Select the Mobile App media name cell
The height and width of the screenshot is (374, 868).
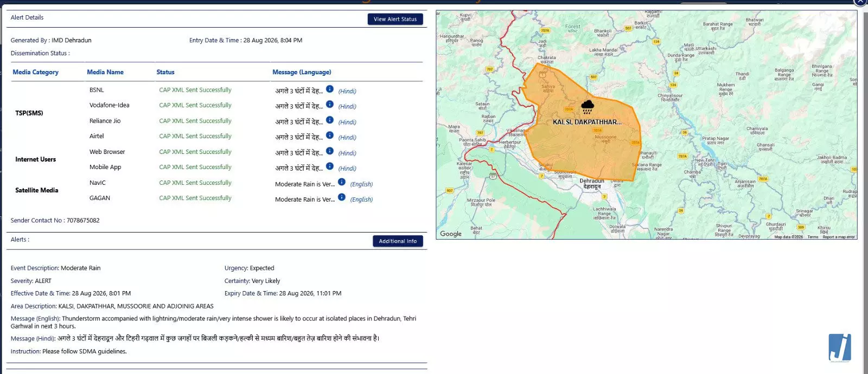105,167
